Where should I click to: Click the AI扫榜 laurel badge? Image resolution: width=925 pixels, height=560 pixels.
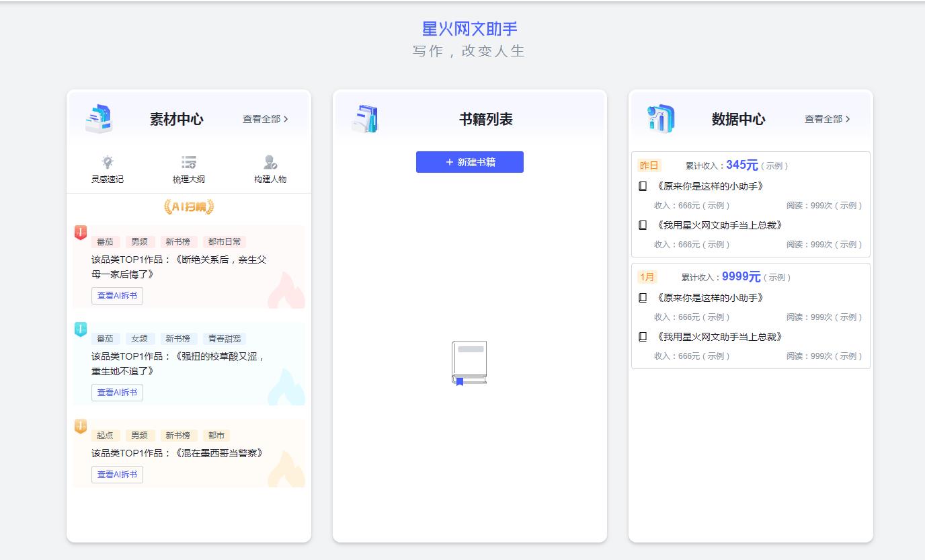coord(189,207)
